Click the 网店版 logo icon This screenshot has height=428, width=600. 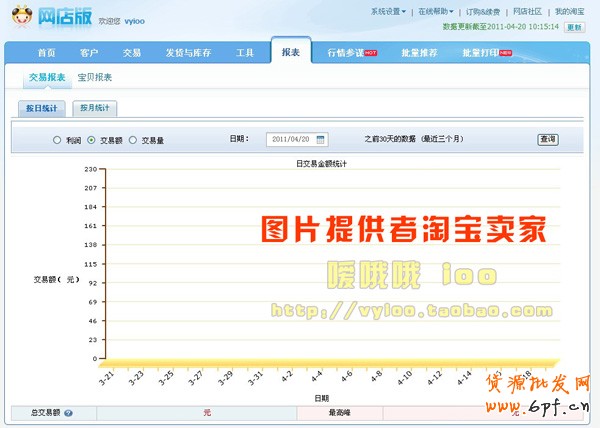(23, 18)
